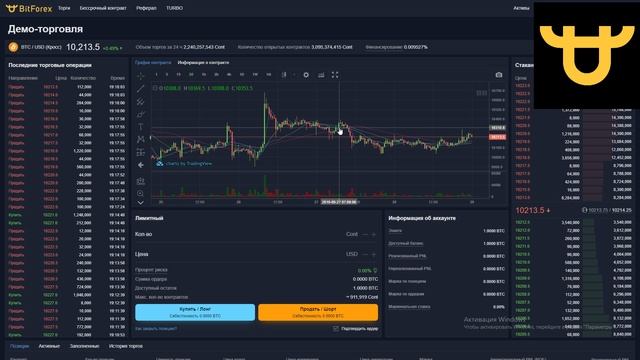Select the Активные tab
The image size is (640, 360).
(49, 346)
